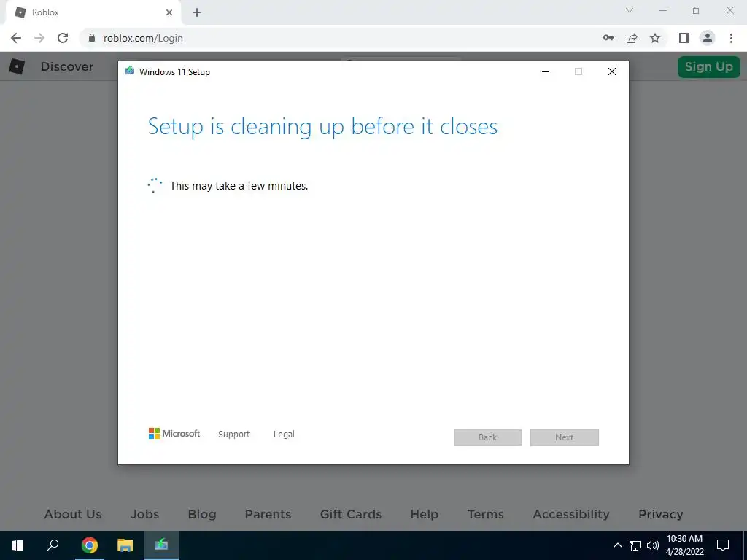The height and width of the screenshot is (560, 747).
Task: Open the Jobs footer link
Action: tap(145, 514)
